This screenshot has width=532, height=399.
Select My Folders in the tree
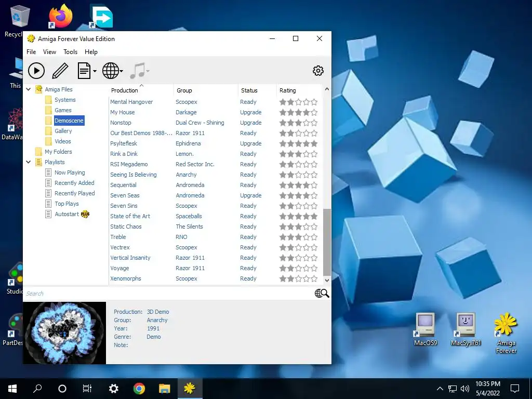(58, 152)
